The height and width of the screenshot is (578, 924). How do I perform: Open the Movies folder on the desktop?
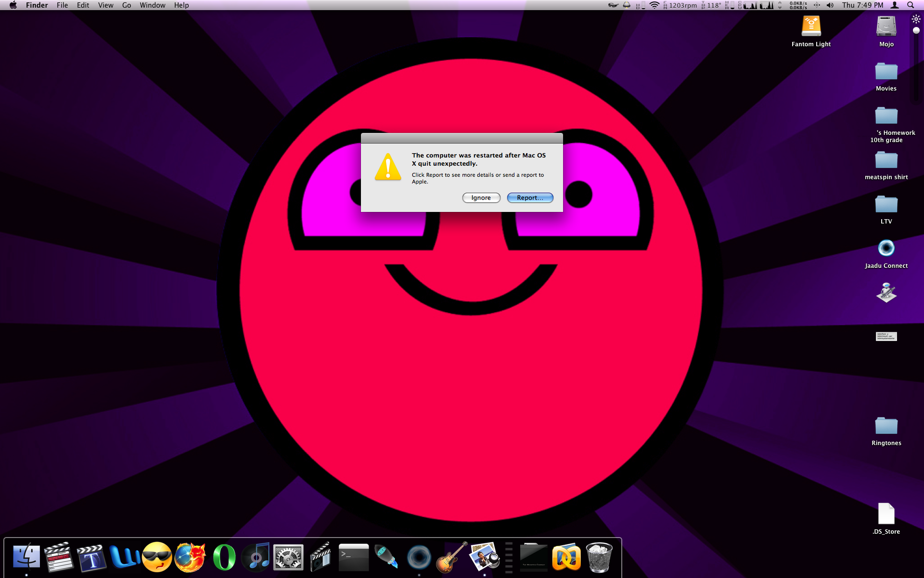tap(886, 71)
